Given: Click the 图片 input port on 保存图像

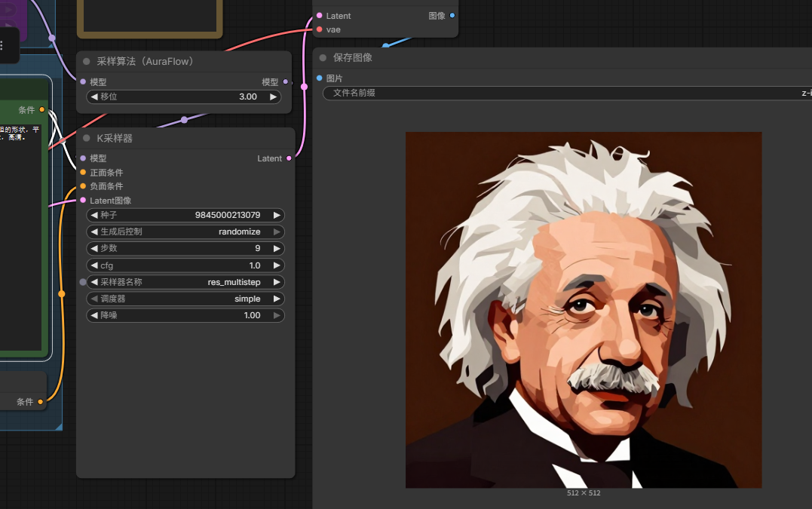Looking at the screenshot, I should [320, 78].
